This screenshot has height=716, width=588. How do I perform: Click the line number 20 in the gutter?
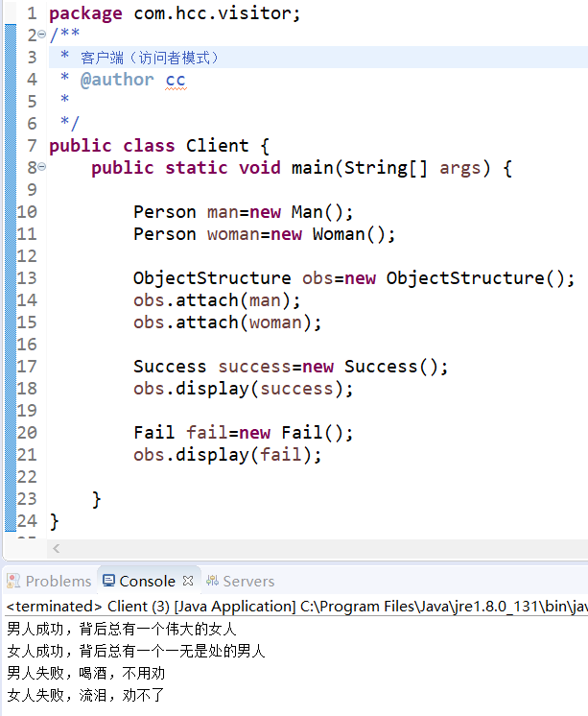[x=27, y=433]
